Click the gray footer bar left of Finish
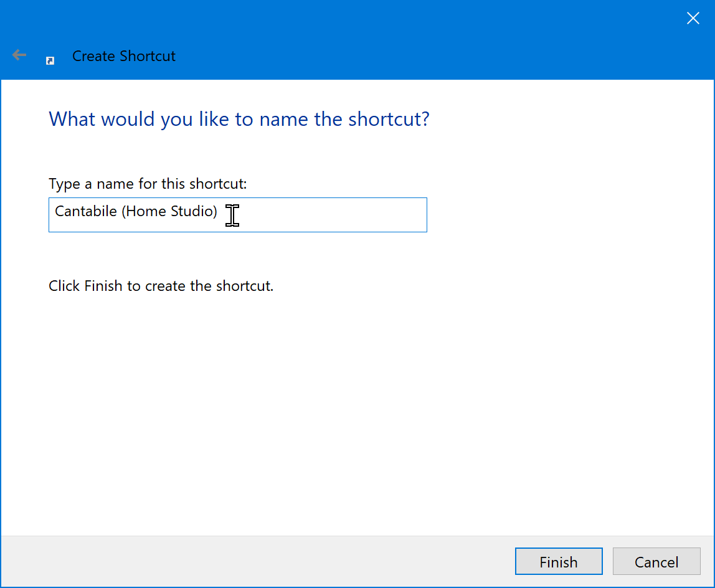The width and height of the screenshot is (715, 588). [x=249, y=561]
